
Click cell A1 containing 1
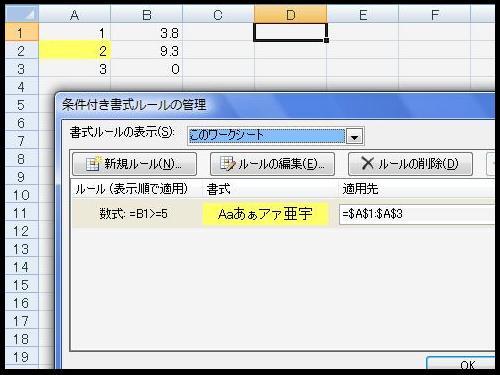pos(75,32)
